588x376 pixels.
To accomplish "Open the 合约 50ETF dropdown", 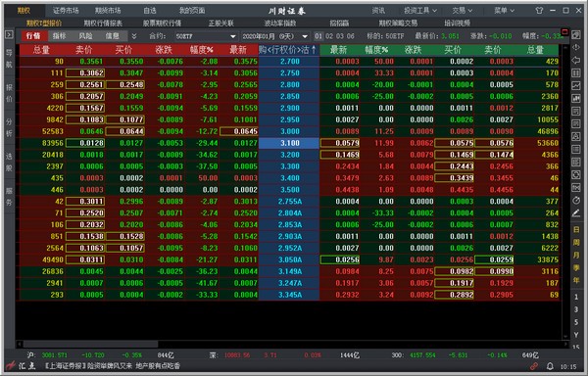I will pos(206,36).
